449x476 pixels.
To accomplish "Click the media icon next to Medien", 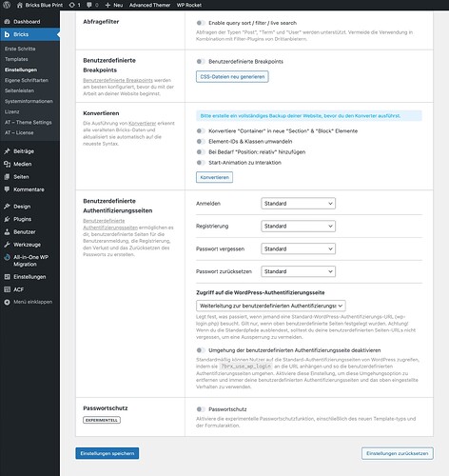I will click(7, 164).
